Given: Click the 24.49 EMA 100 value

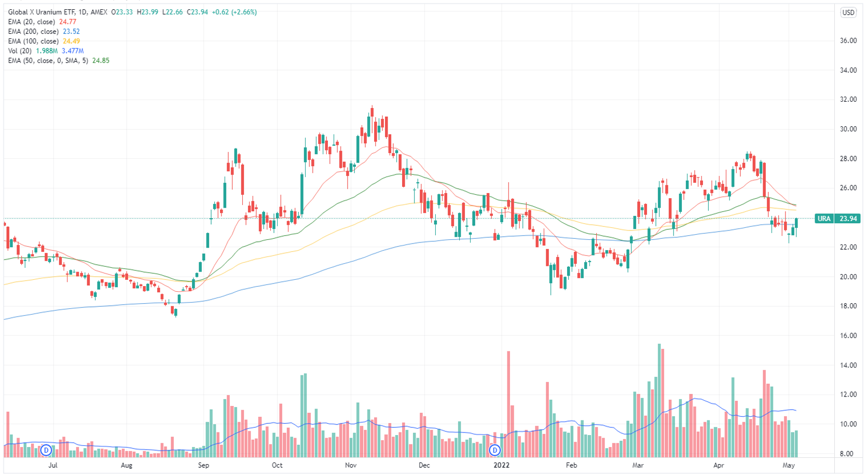Looking at the screenshot, I should [71, 41].
